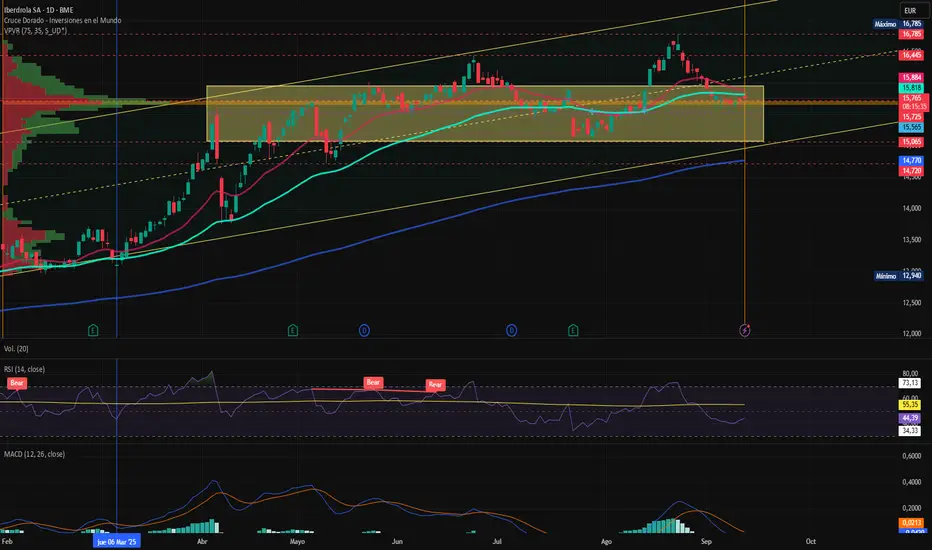Click the late-July earnings 'E' marker
Screen dimensions: 932x550
pos(573,330)
